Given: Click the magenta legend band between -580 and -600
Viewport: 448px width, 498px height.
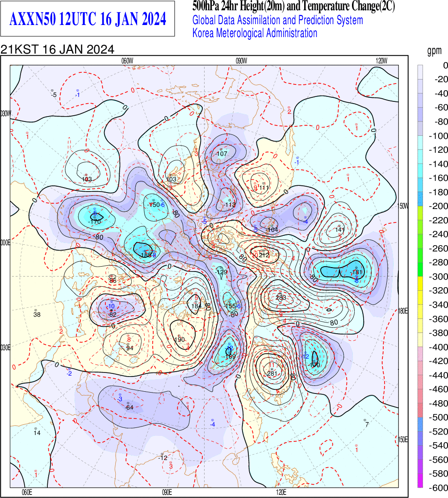Looking at the screenshot, I should [x=420, y=481].
